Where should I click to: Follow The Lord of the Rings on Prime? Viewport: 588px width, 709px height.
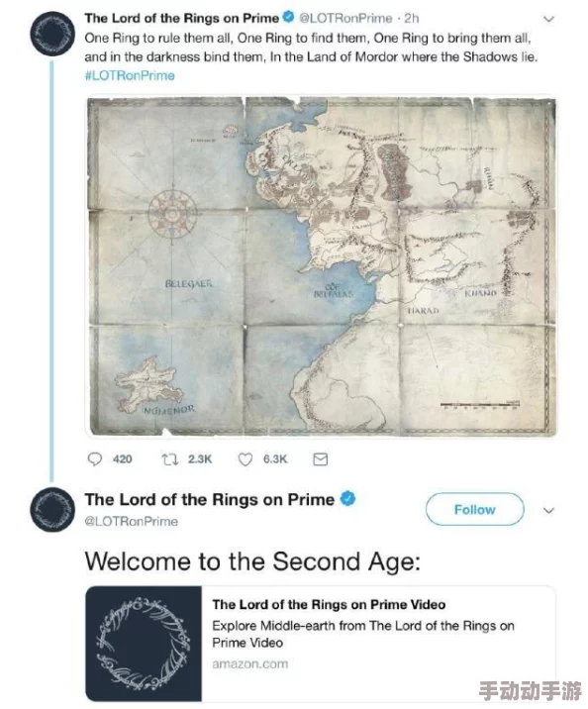474,509
